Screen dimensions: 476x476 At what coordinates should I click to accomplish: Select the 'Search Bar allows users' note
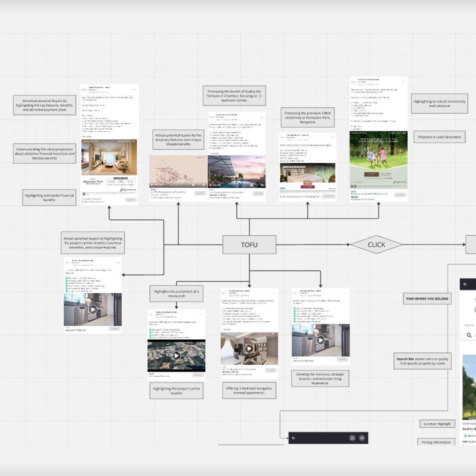pyautogui.click(x=422, y=361)
